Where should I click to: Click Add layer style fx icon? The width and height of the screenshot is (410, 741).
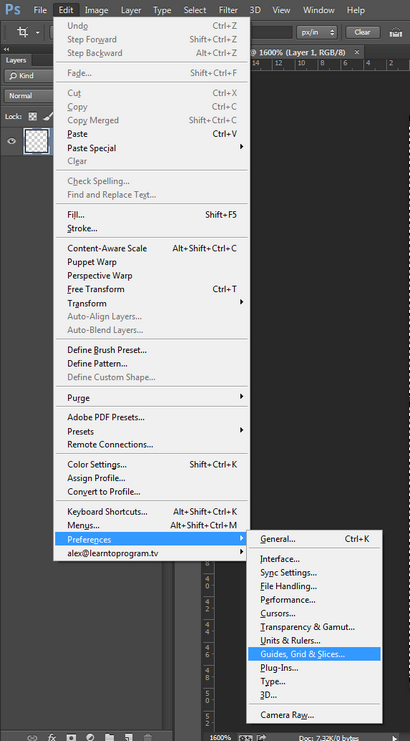pos(52,737)
